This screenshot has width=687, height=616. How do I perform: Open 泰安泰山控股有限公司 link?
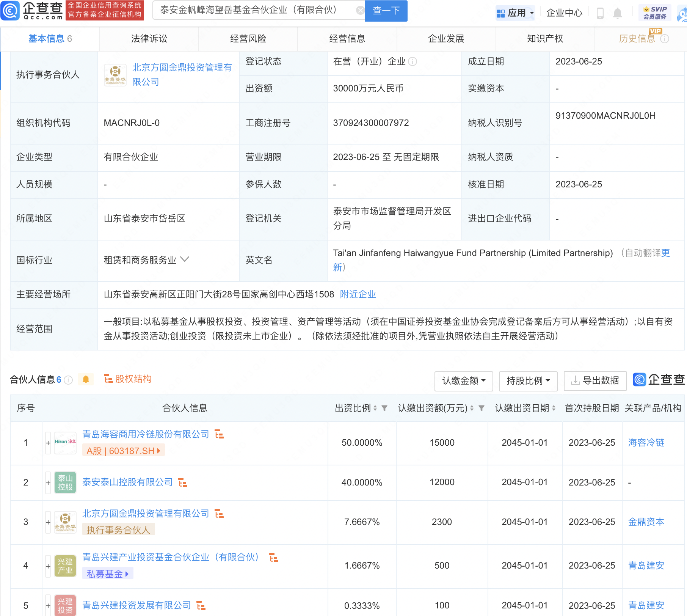127,482
